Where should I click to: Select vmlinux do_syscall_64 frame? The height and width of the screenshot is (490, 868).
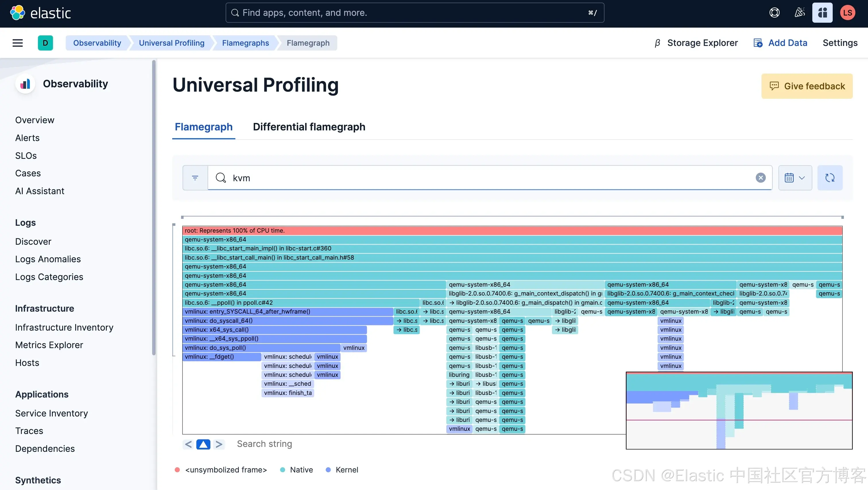tap(288, 321)
